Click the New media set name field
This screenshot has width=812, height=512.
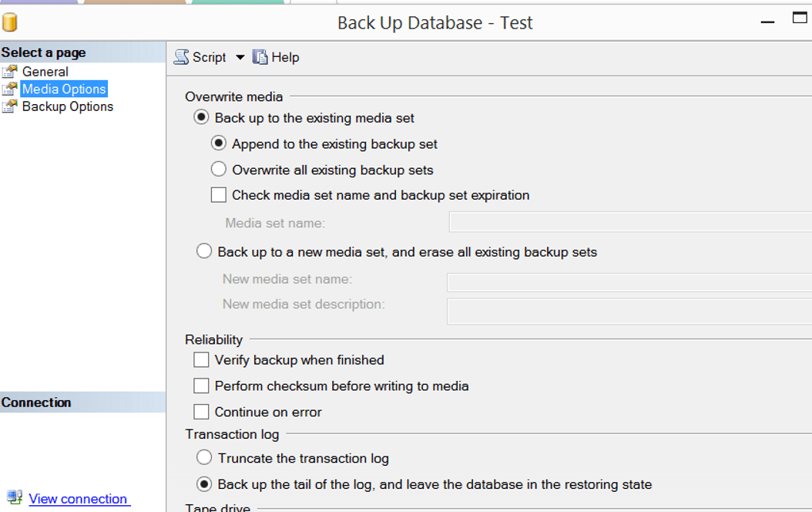pyautogui.click(x=629, y=282)
